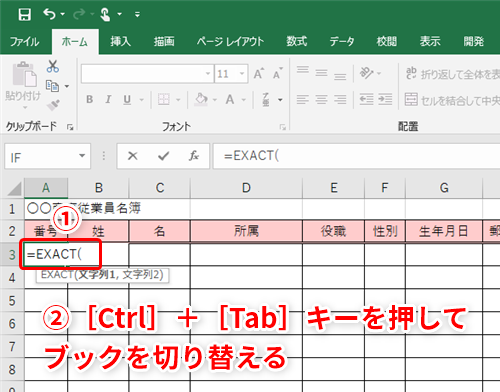Open the Copy options dropdown arrow
Viewport: 500px width, 392px height.
67,86
